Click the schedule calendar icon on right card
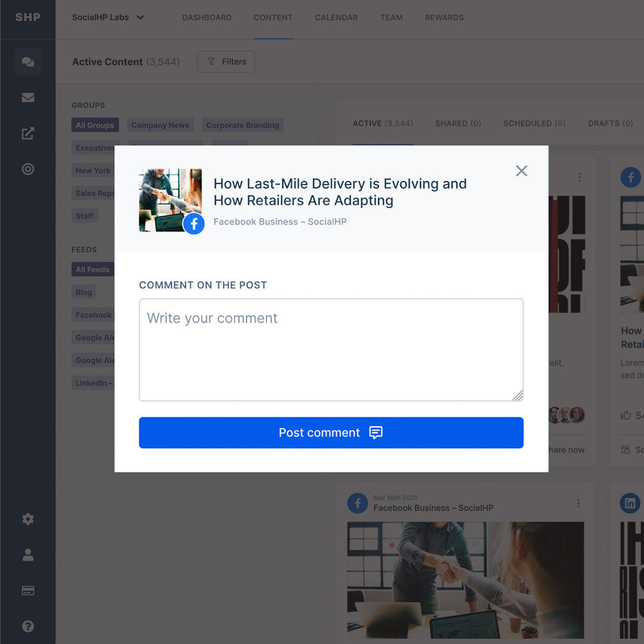This screenshot has width=644, height=644. pos(626,450)
